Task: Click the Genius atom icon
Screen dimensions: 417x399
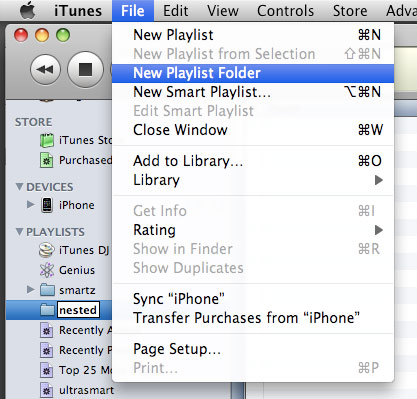Action: [47, 270]
